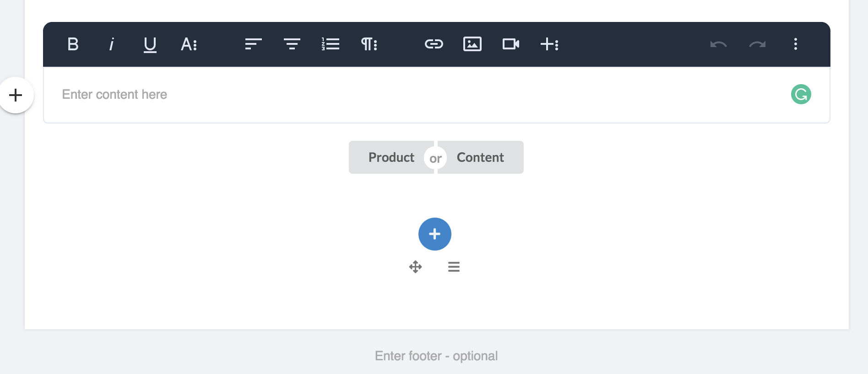Insert an ordered list
This screenshot has height=374, width=868.
(330, 44)
